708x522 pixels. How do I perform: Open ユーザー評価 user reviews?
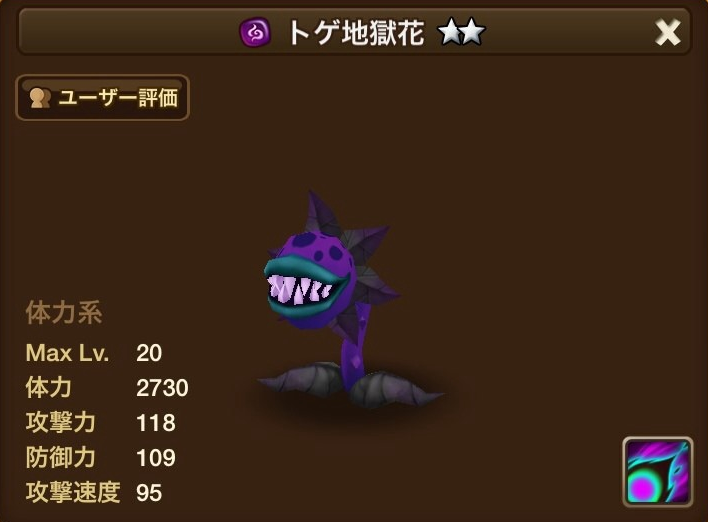tap(102, 98)
